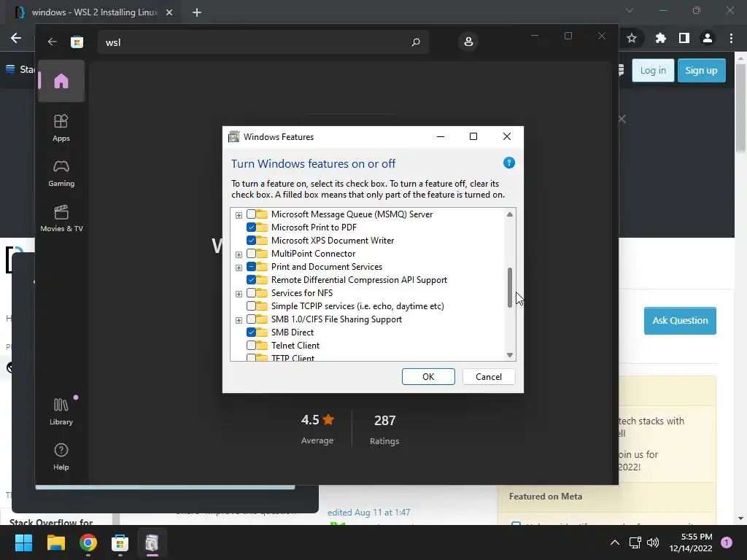
Task: Uncheck SMB Direct checkbox
Action: pos(251,332)
